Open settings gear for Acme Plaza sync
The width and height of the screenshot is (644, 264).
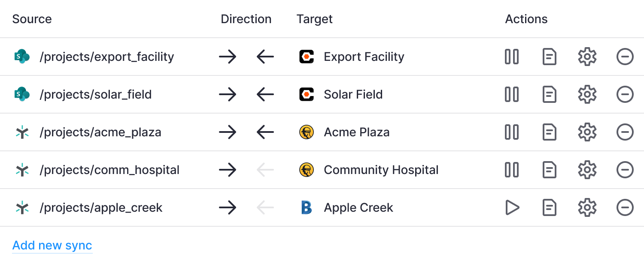[x=587, y=132]
